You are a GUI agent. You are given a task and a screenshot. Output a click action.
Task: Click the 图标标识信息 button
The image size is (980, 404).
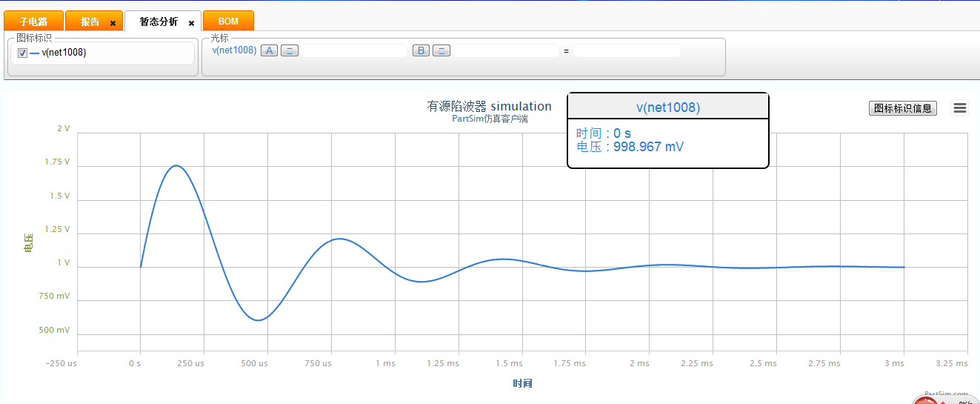click(x=903, y=108)
